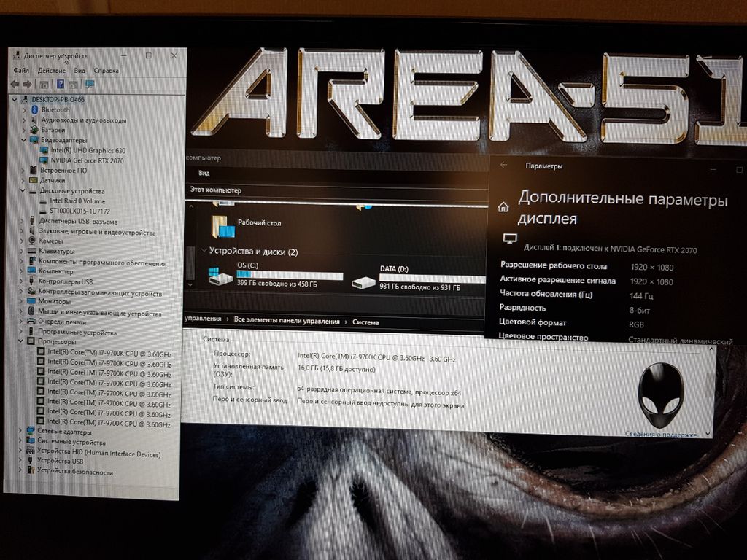Go back using the Параметры back arrow
This screenshot has width=747, height=560.
[503, 166]
